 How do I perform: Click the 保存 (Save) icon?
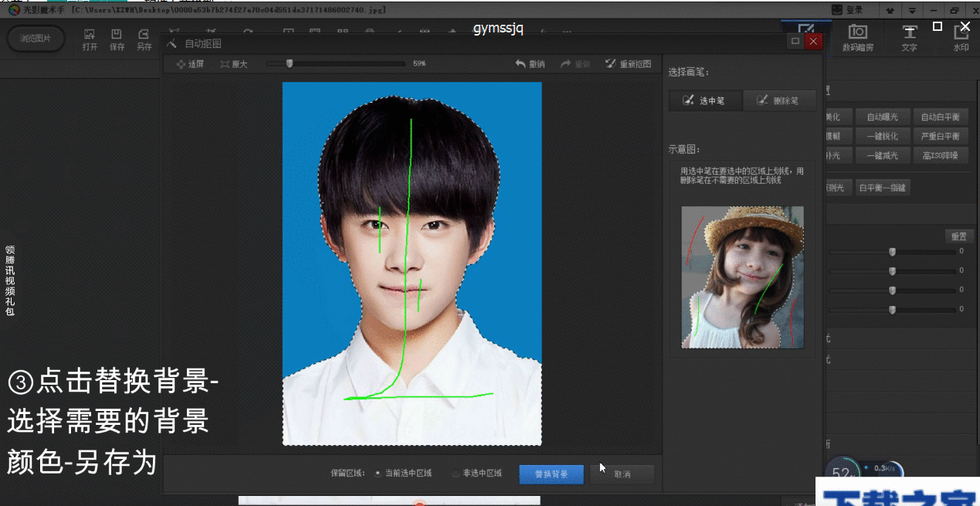117,39
